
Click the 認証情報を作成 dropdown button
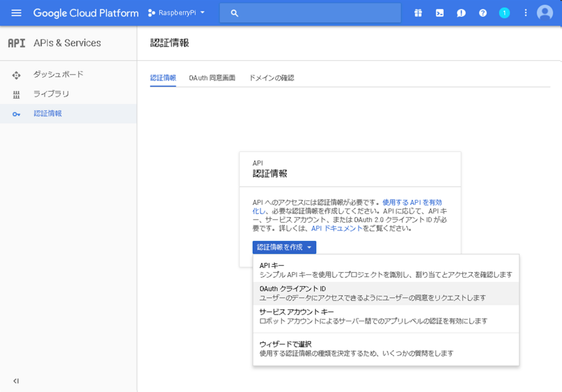coord(284,248)
